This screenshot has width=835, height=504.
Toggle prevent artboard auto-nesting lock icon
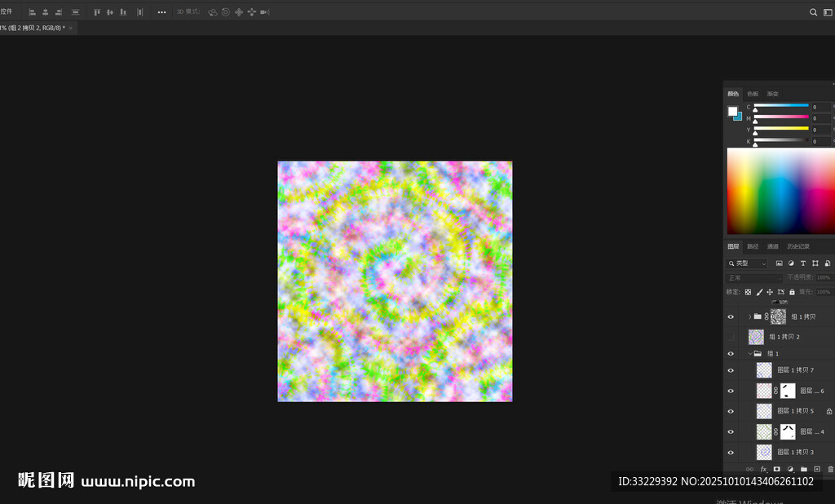click(780, 292)
